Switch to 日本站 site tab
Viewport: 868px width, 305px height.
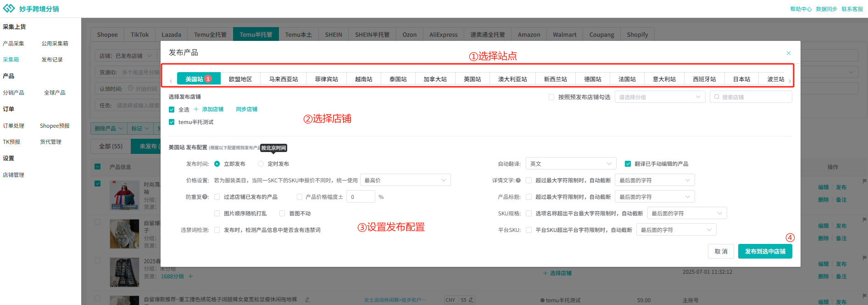(x=741, y=79)
